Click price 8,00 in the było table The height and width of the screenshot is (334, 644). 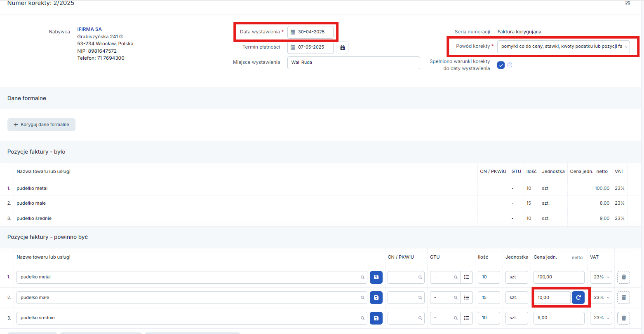604,203
